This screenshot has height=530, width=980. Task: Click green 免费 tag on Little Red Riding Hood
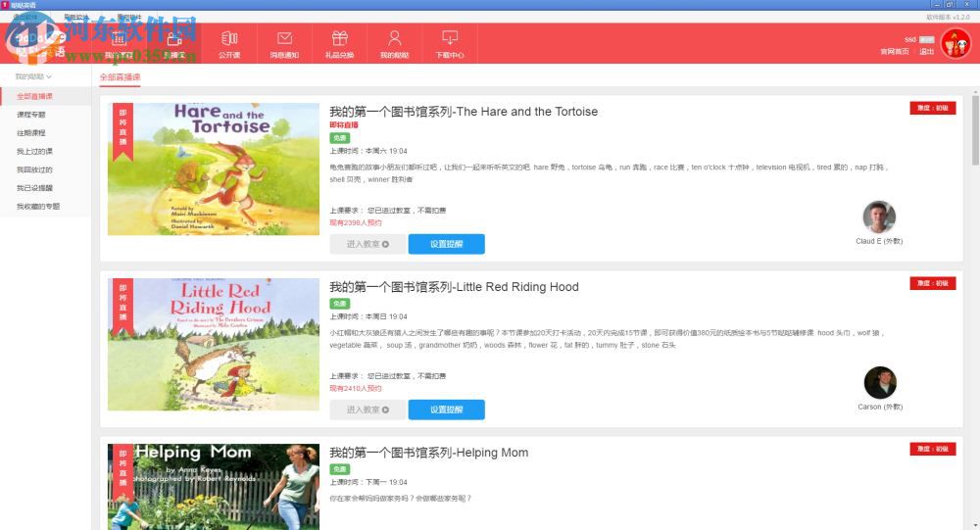[339, 304]
